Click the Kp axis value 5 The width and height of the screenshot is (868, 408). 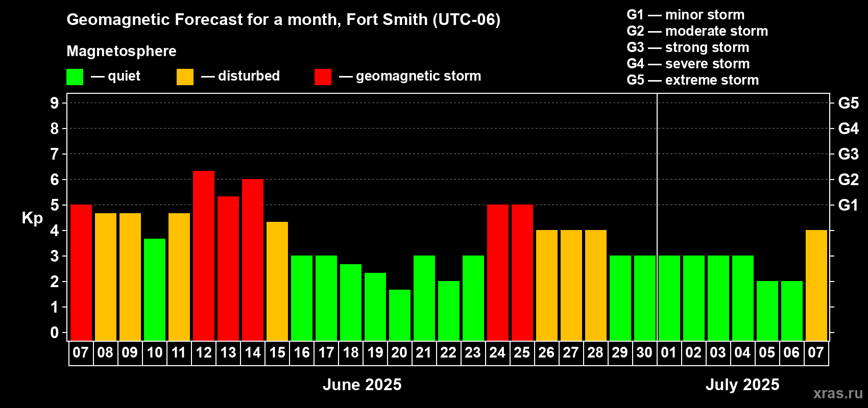coord(54,205)
